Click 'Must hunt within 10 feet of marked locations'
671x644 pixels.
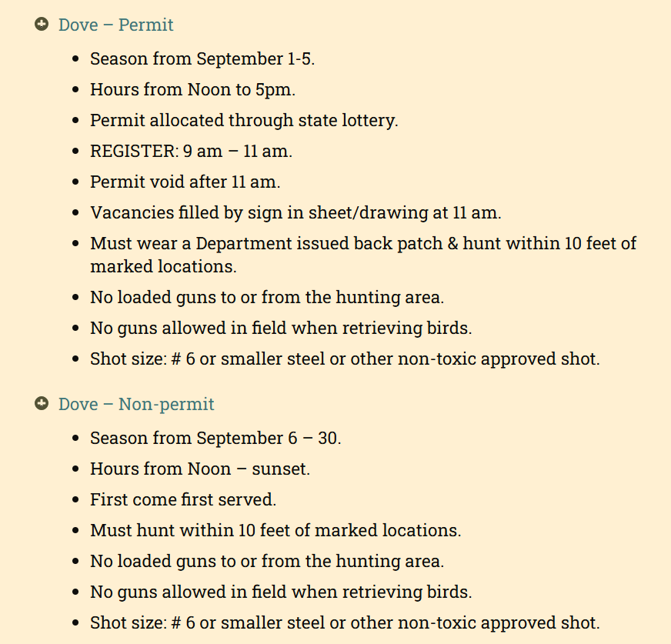275,530
